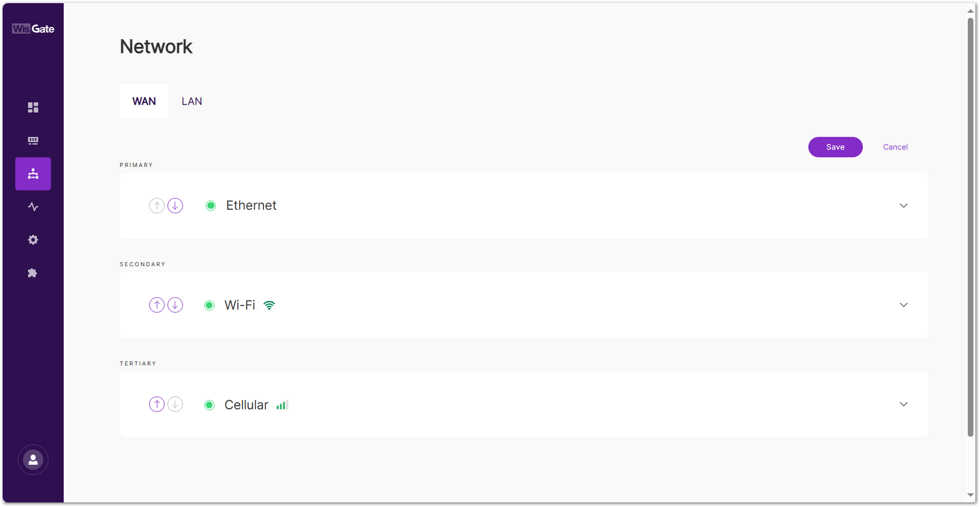
Task: Expand the Wi-Fi settings chevron
Action: click(x=903, y=305)
